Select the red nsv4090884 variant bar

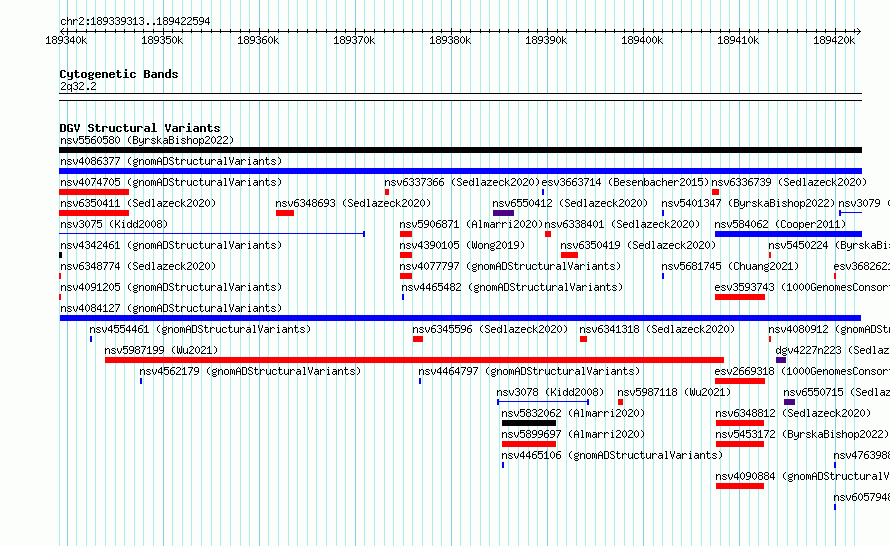[740, 486]
